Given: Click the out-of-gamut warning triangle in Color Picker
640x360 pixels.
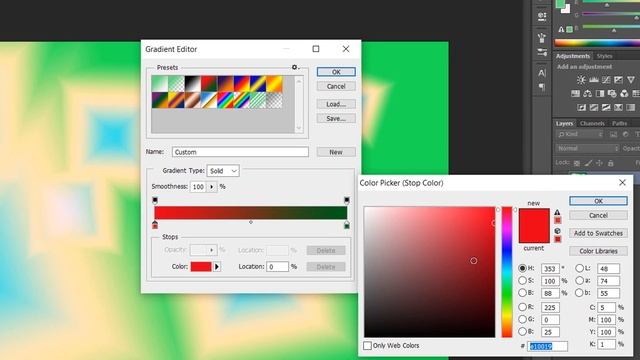Looking at the screenshot, I should (557, 213).
